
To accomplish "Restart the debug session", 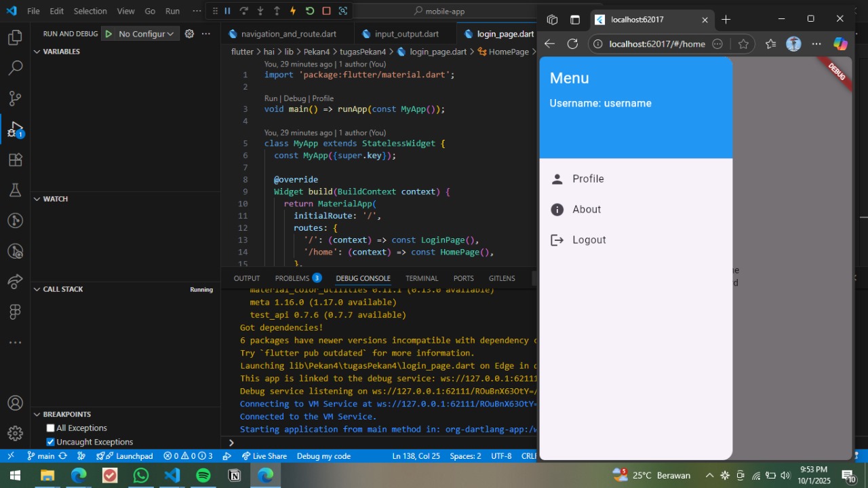I will point(310,11).
